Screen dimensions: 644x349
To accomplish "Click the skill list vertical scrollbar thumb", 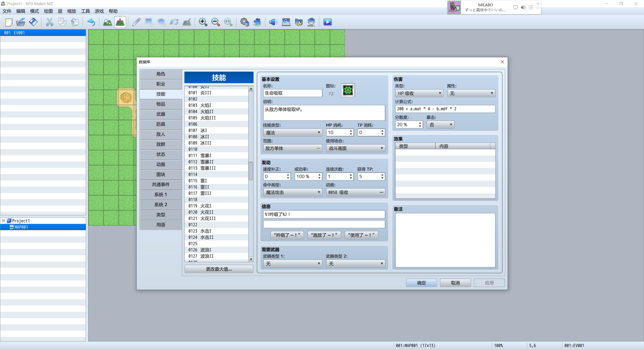I will [x=251, y=171].
